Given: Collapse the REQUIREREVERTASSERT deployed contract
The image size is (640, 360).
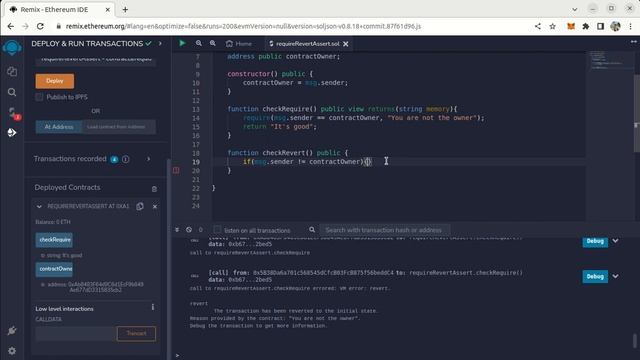Looking at the screenshot, I should pos(39,207).
